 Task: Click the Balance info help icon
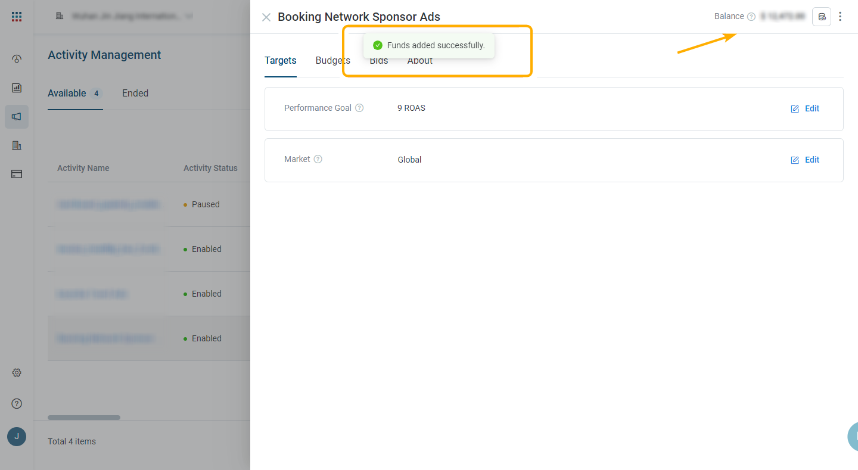pyautogui.click(x=751, y=16)
